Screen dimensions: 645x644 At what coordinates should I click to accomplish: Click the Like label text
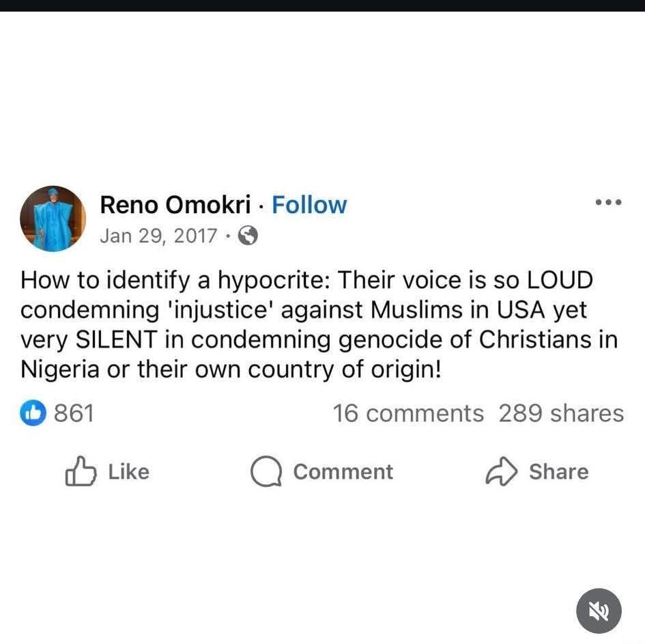coord(128,472)
